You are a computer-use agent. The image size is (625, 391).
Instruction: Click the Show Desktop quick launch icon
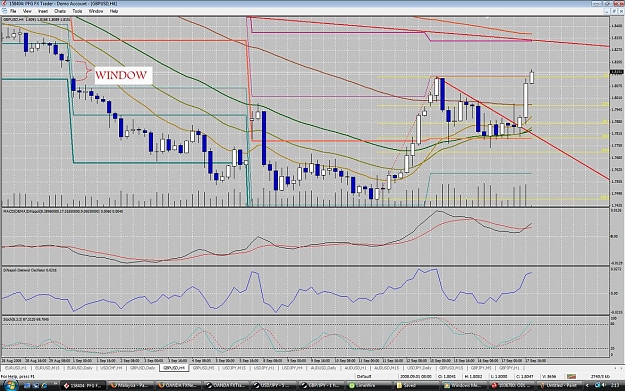(x=27, y=385)
